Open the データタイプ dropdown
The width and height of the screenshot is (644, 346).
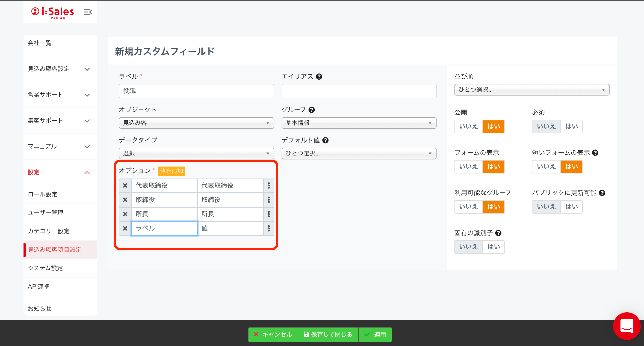pos(196,153)
